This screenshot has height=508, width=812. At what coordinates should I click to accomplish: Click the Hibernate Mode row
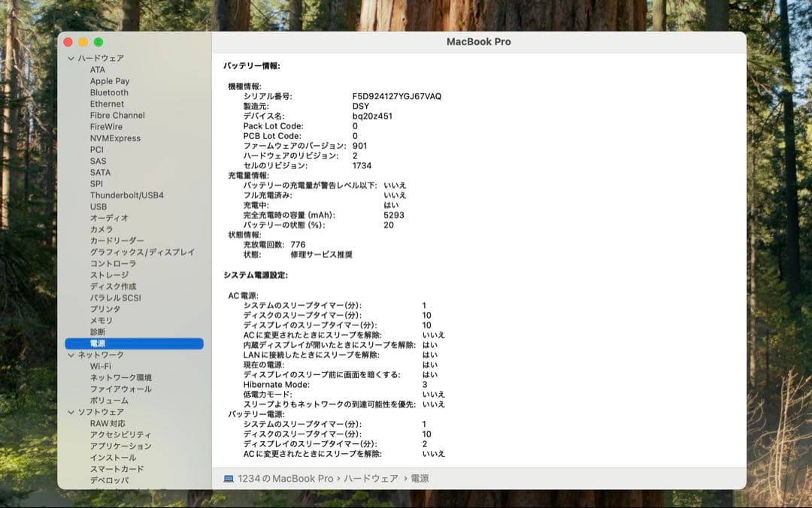coord(335,385)
